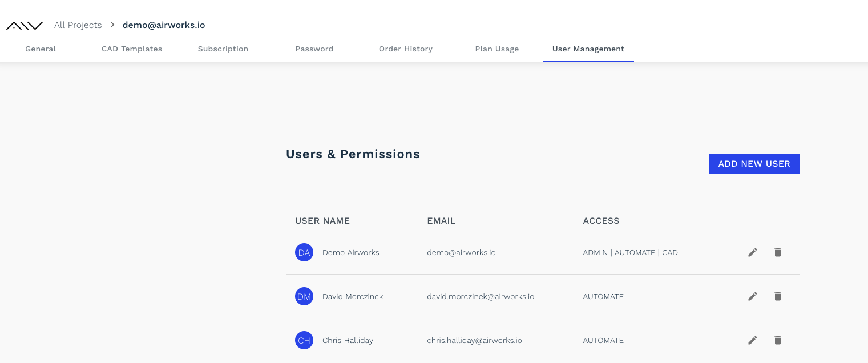
Task: Click the DA avatar circle
Action: coord(304,252)
